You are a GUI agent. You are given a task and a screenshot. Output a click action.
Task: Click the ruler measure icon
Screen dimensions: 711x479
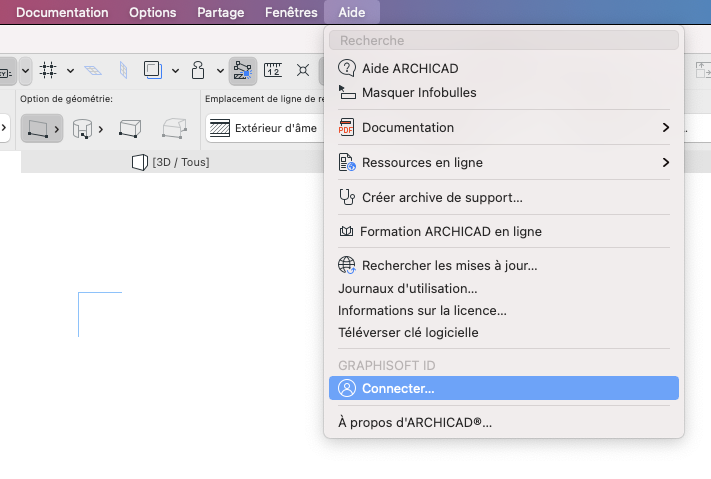[273, 70]
